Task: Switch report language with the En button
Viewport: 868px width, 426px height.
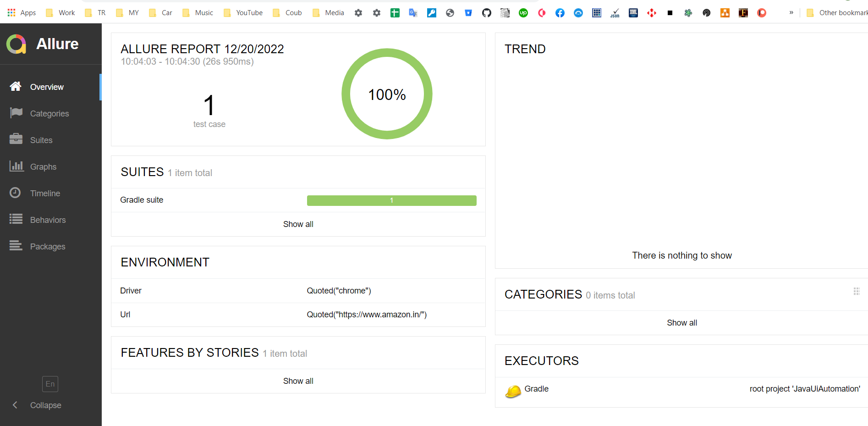Action: 50,384
